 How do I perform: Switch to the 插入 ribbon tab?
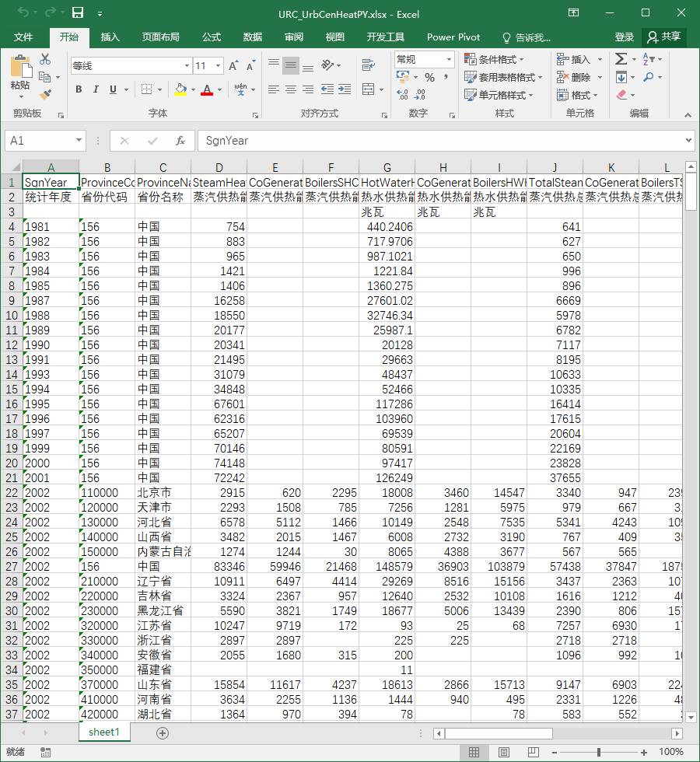[110, 37]
